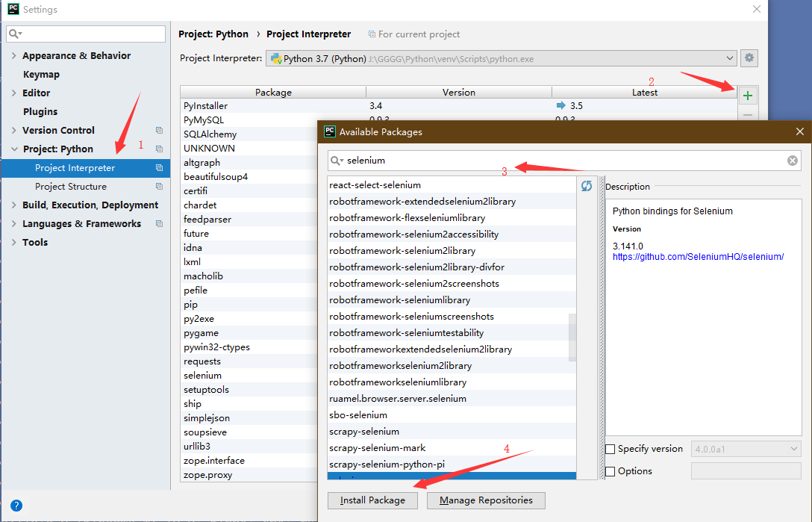Image resolution: width=812 pixels, height=522 pixels.
Task: Select ruamel.browser.server.selenium package
Action: [x=452, y=399]
